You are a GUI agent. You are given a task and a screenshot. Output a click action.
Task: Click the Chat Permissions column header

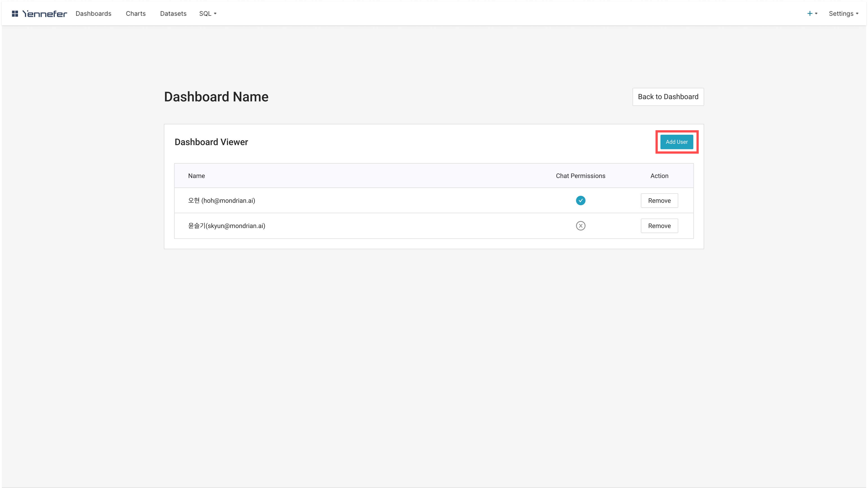click(580, 176)
